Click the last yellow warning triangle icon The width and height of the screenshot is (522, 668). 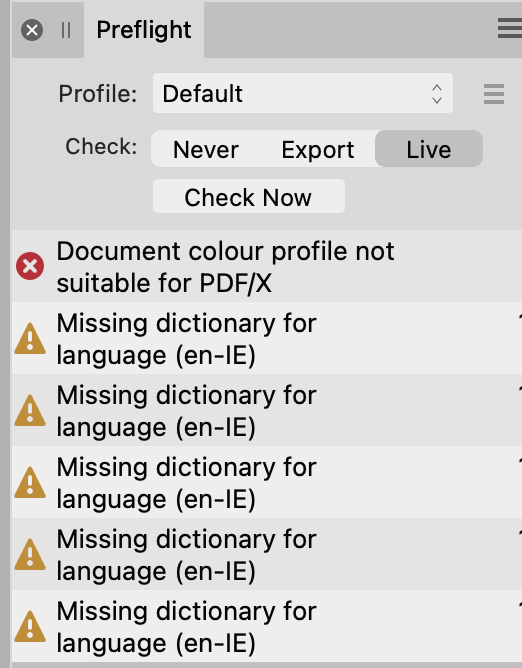(30, 627)
